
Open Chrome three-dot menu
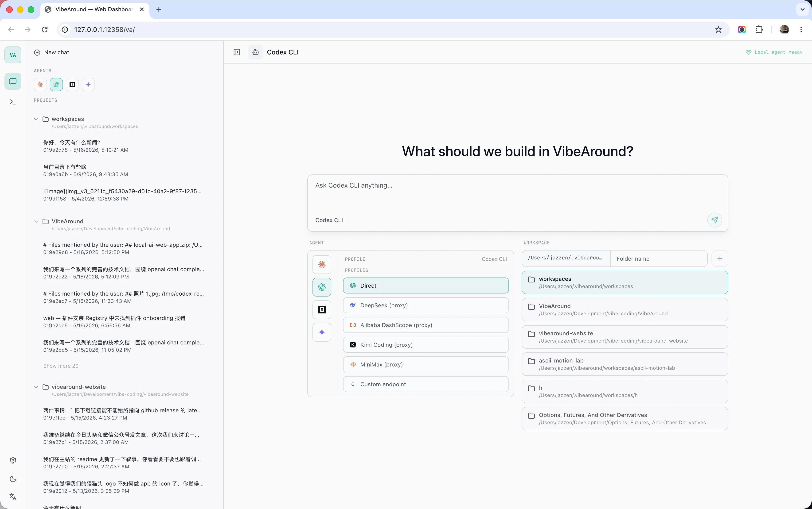(x=801, y=30)
